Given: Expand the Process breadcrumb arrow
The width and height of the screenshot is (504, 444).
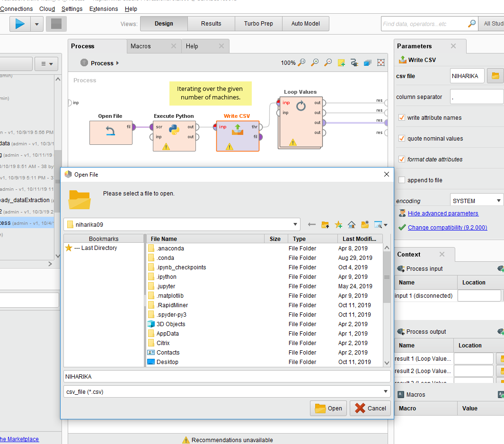Looking at the screenshot, I should pos(117,63).
